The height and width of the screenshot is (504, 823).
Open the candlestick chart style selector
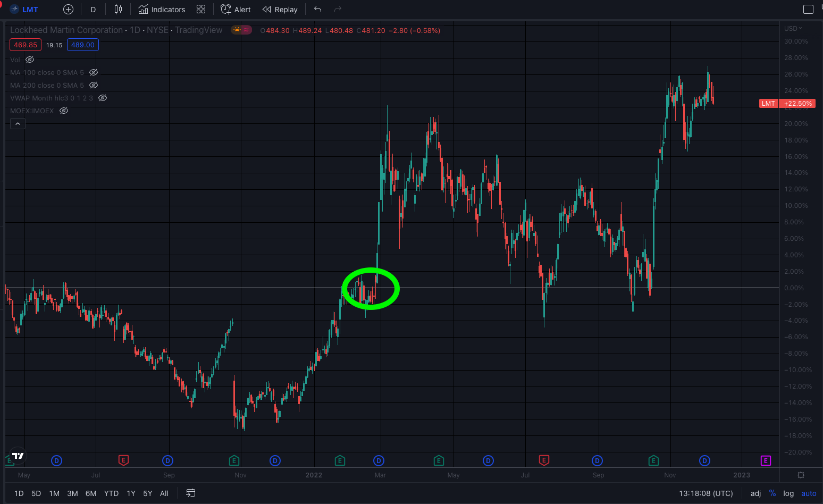(118, 10)
